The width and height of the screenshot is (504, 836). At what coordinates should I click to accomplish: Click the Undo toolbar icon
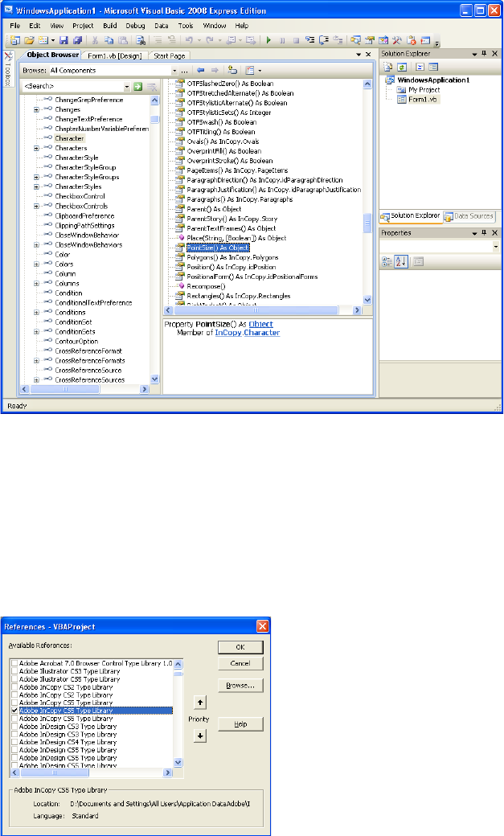189,40
